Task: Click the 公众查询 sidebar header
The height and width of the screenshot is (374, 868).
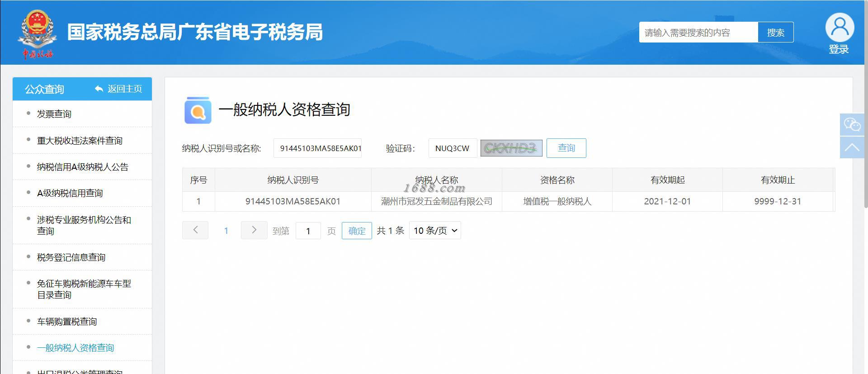Action: [x=44, y=89]
